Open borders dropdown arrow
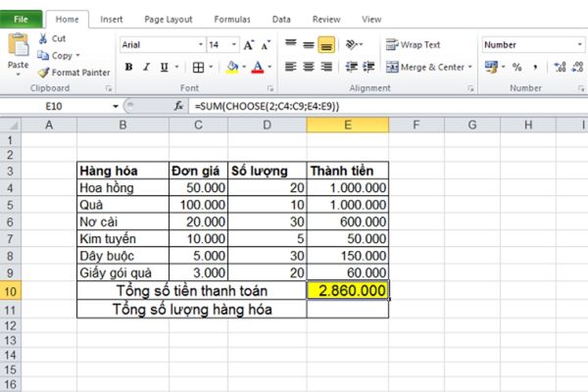This screenshot has height=392, width=588. [211, 68]
